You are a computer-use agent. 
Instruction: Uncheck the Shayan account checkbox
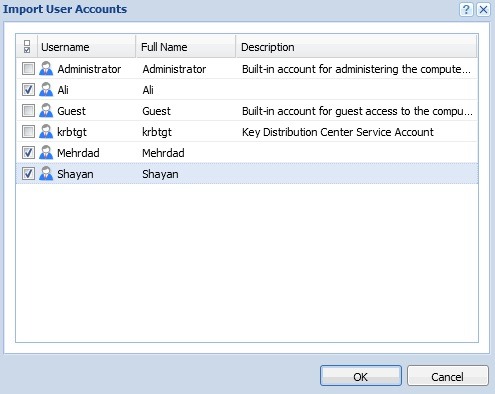[x=28, y=174]
